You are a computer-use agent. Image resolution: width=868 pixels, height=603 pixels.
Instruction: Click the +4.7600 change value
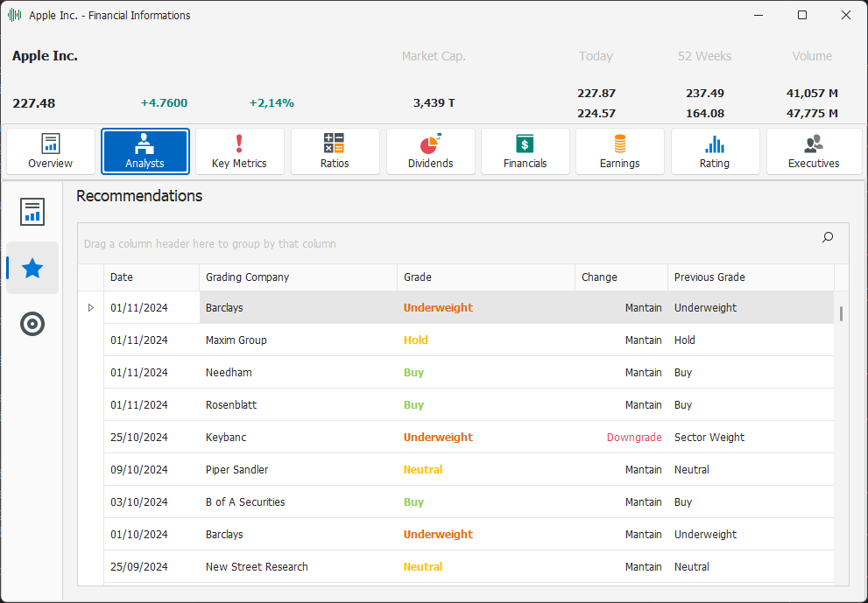coord(164,103)
